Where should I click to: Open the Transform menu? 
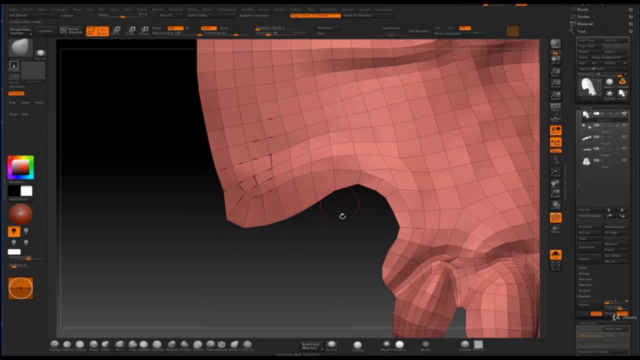point(328,9)
